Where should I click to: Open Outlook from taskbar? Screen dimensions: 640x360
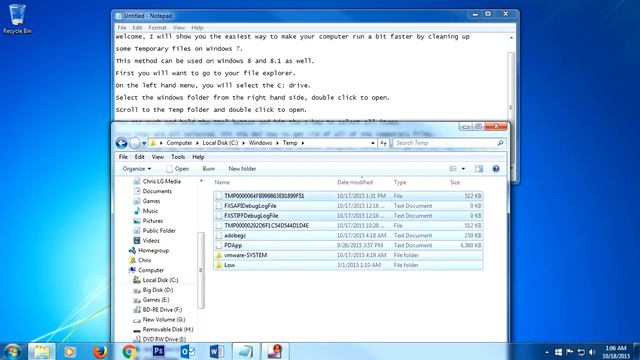tap(187, 351)
